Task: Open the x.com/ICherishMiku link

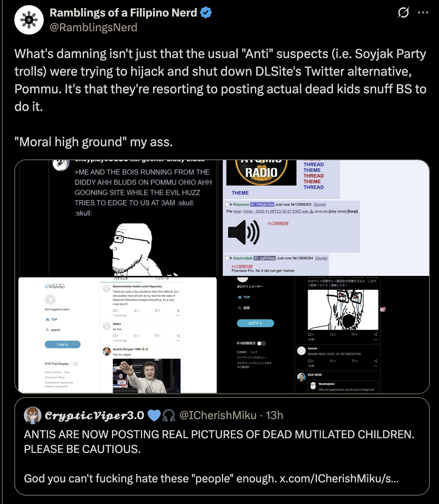Action: [x=339, y=478]
